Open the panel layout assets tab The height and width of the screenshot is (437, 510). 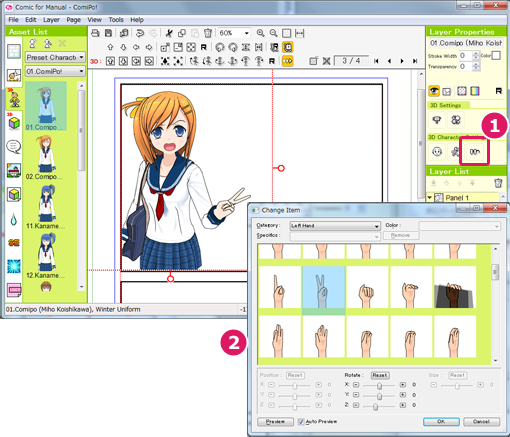[14, 52]
